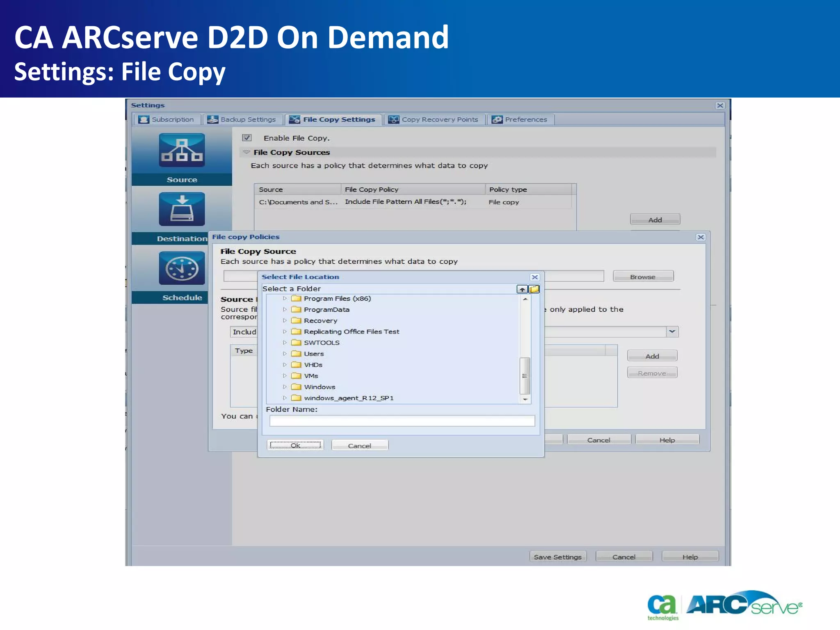Cancel the Select File Location dialog
This screenshot has height=630, width=840.
(360, 445)
